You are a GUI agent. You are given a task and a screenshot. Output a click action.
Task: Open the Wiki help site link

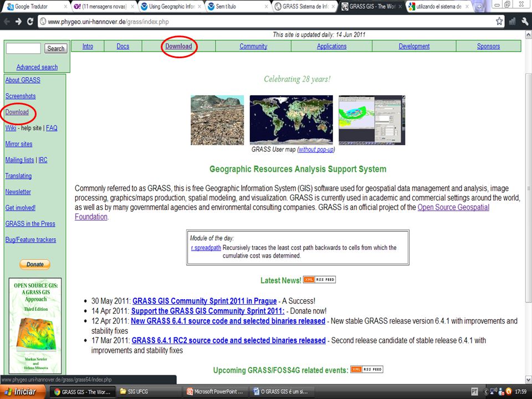11,128
